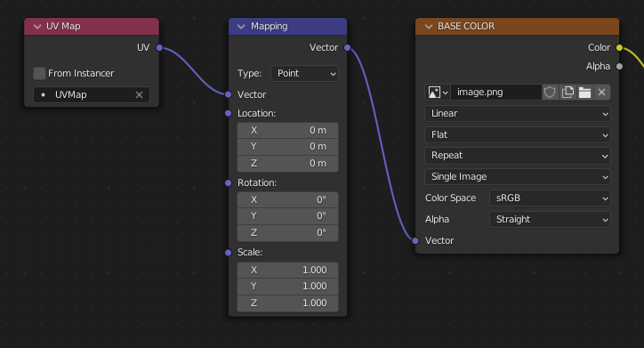Click the Mapping Vector output socket
The width and height of the screenshot is (644, 348).
[348, 48]
